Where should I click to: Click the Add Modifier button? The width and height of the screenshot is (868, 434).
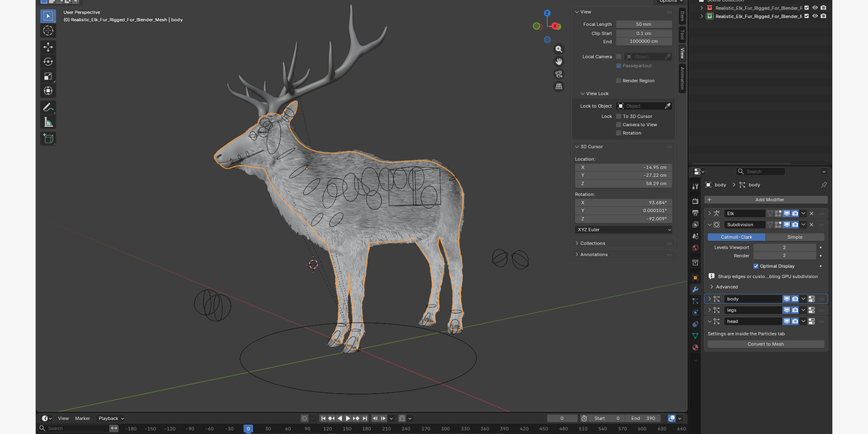(x=766, y=200)
